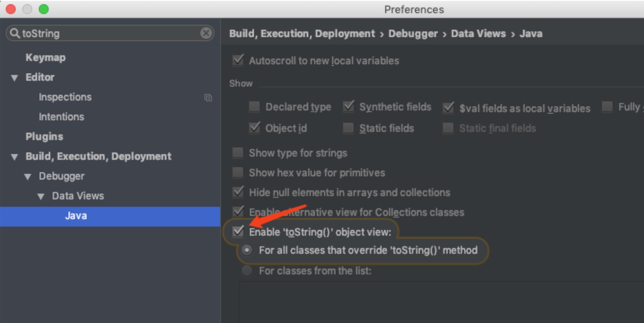Collapse Build, Execution, Deployment section
Image resolution: width=644 pixels, height=323 pixels.
coord(15,157)
